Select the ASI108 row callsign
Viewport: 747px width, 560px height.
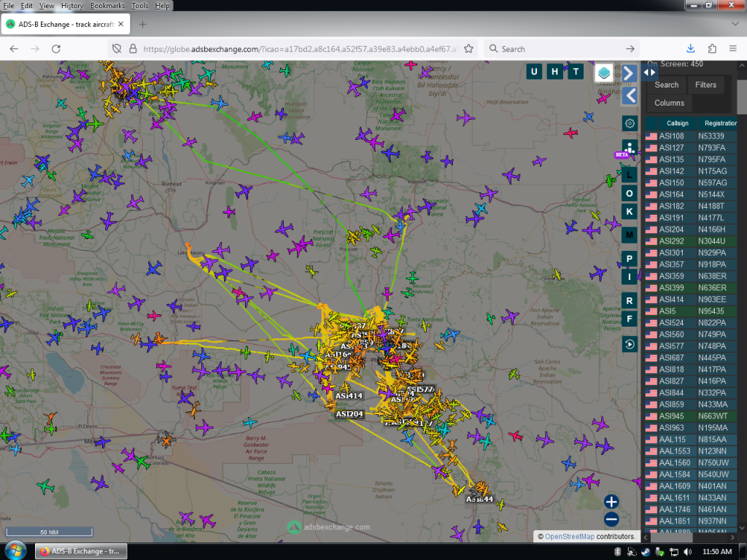(x=671, y=136)
